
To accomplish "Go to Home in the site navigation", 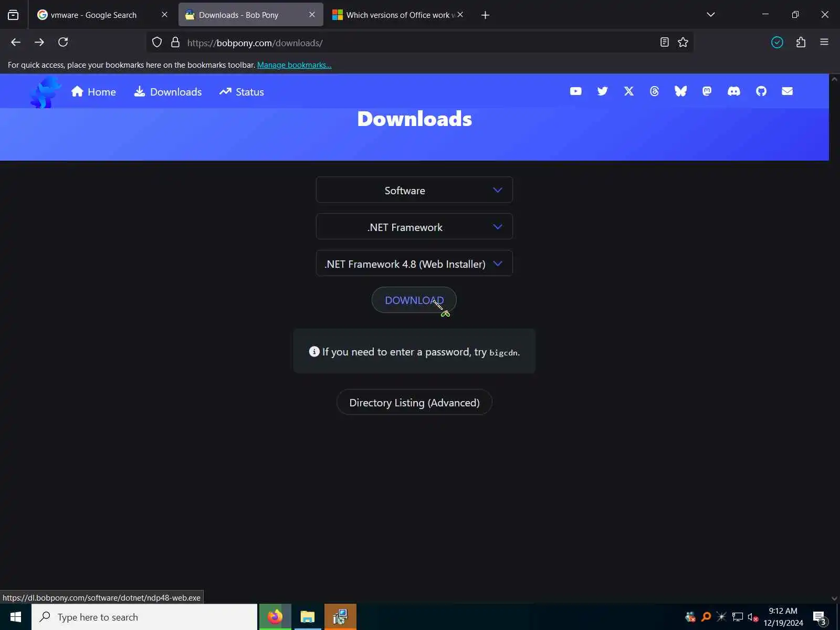I will 93,92.
